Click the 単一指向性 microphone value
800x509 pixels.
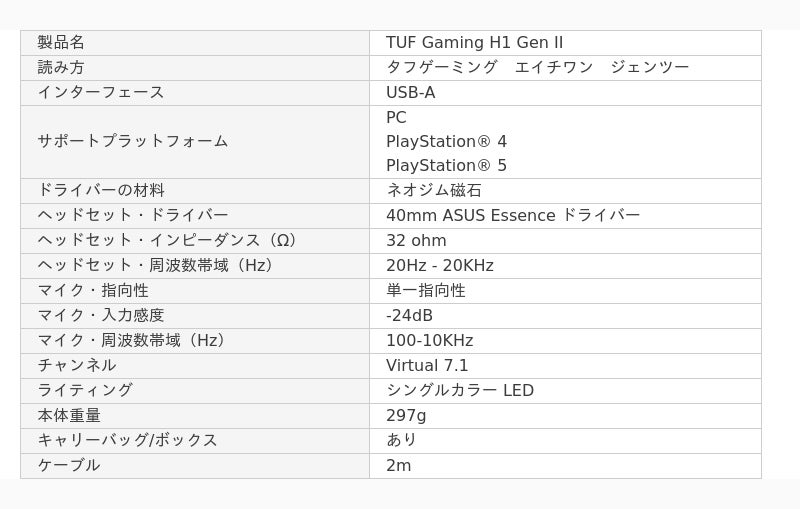(426, 291)
